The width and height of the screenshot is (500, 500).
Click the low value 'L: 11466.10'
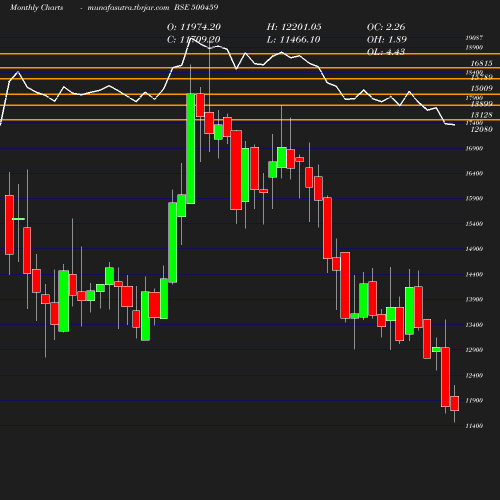coord(293,40)
